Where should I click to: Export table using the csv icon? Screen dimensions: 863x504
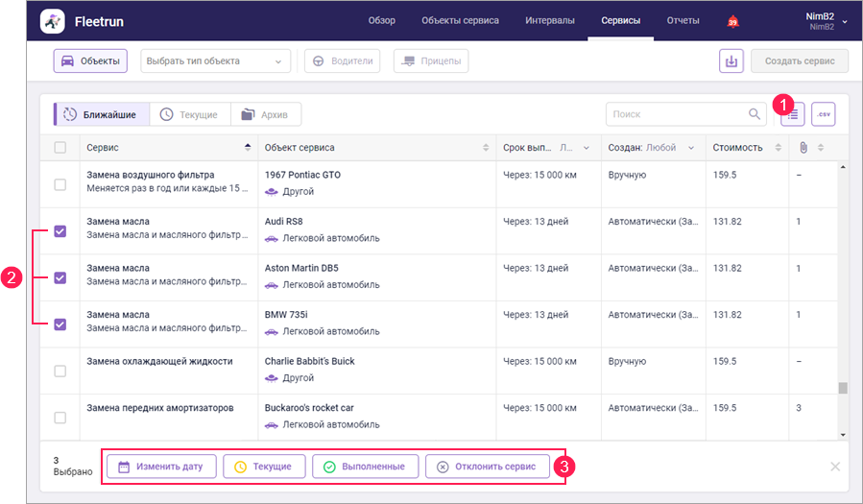click(x=823, y=114)
